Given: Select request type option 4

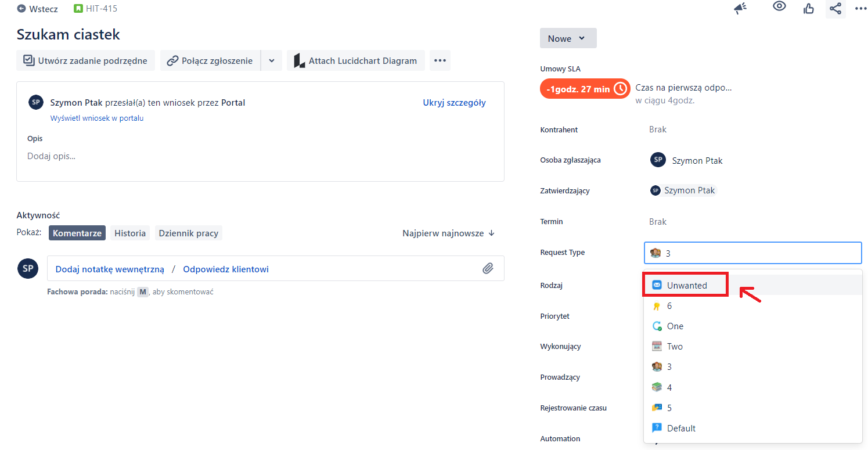Looking at the screenshot, I should tap(753, 387).
